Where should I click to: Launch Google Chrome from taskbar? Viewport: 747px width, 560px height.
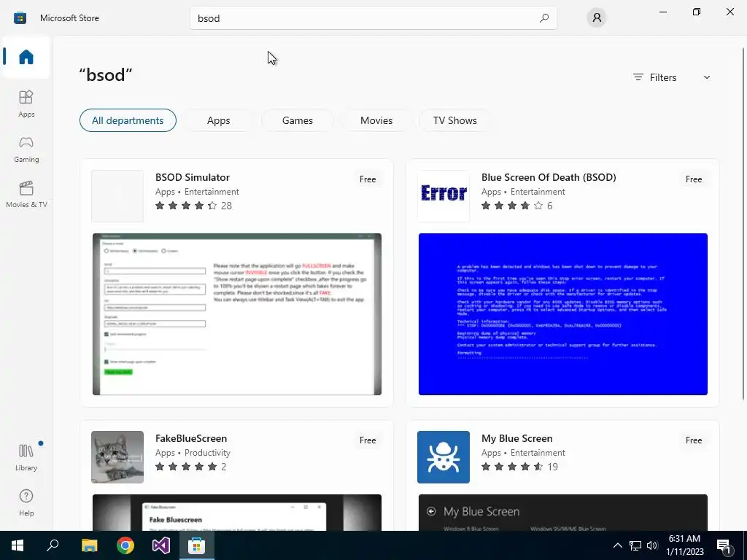click(x=125, y=545)
